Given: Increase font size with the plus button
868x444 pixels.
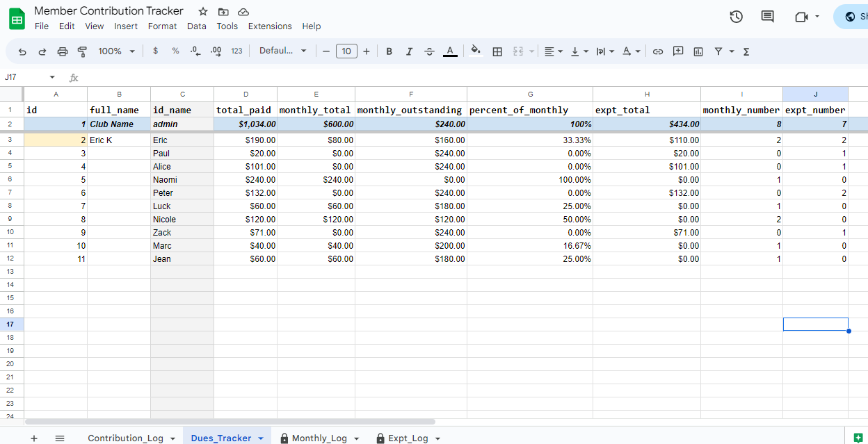Looking at the screenshot, I should pyautogui.click(x=367, y=51).
